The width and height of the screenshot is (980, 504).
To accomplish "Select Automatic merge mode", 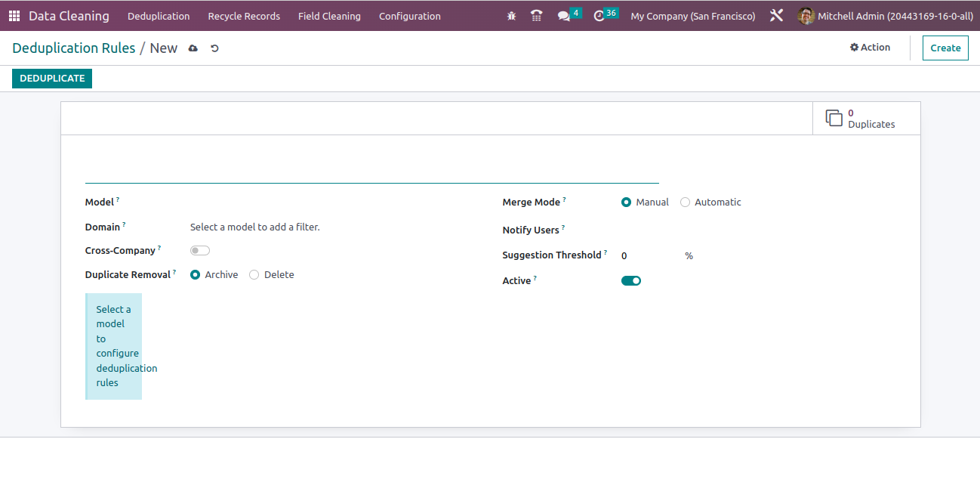I will 685,203.
